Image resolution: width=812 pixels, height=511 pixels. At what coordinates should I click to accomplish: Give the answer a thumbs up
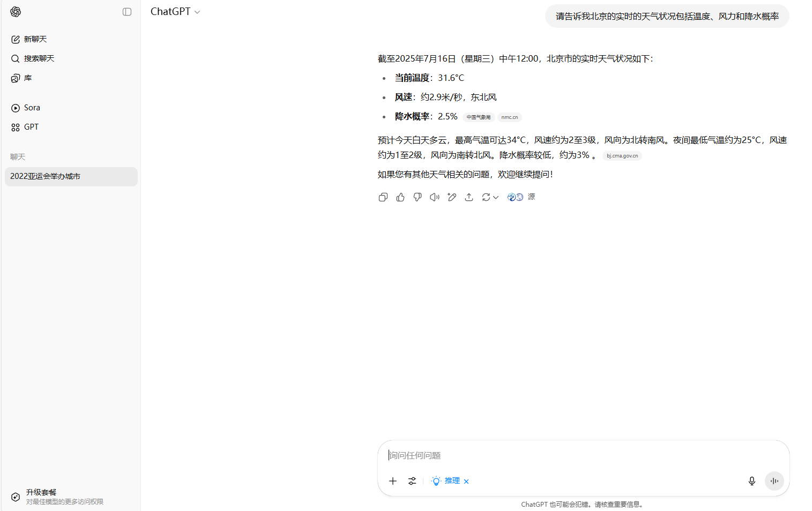(x=400, y=197)
